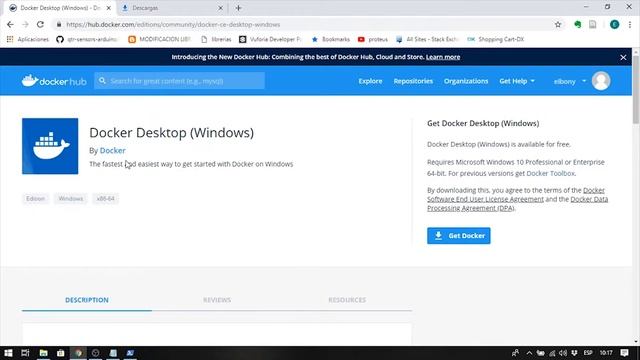Switch to the RESOURCES tab
The height and width of the screenshot is (360, 640).
point(347,300)
